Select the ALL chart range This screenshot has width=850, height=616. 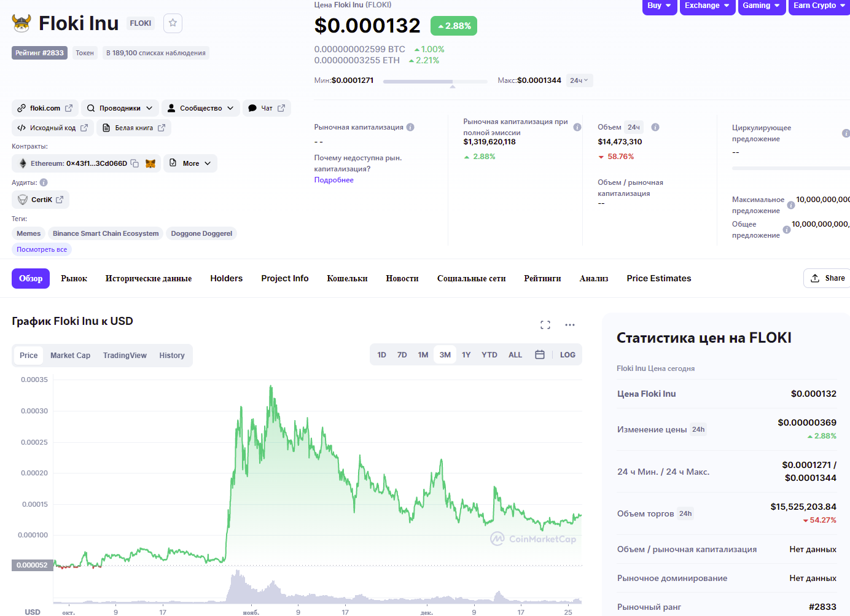point(515,355)
